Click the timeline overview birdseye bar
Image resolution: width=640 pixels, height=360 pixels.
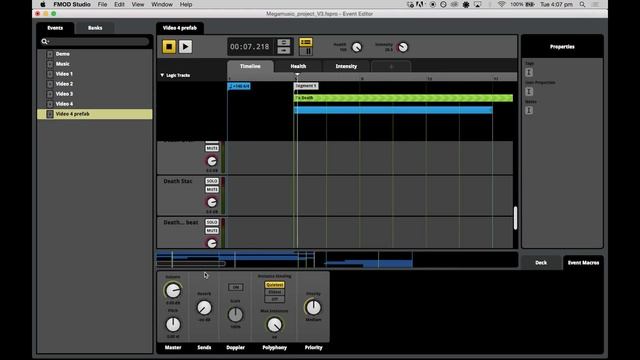coord(337,260)
